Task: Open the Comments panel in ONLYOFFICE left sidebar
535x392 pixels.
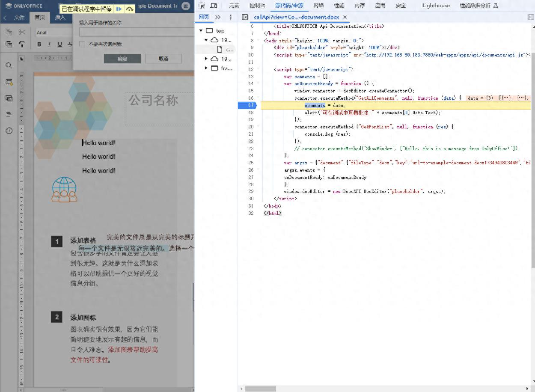Action: click(x=9, y=82)
